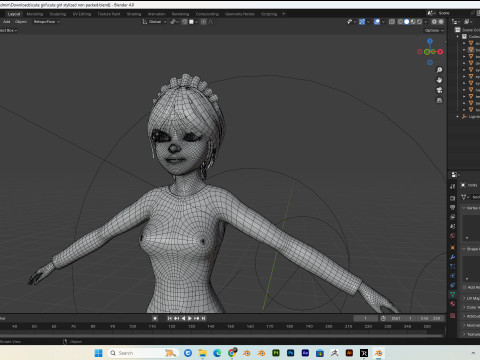Viewport: 480px width, 360px height.
Task: Toggle snapping magnet button
Action: 185,22
